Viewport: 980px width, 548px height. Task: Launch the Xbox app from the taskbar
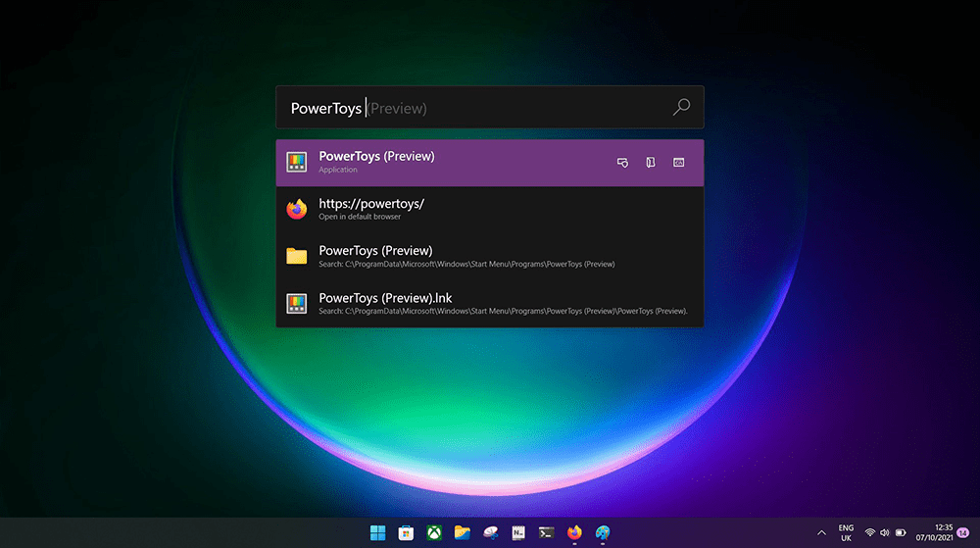(434, 532)
